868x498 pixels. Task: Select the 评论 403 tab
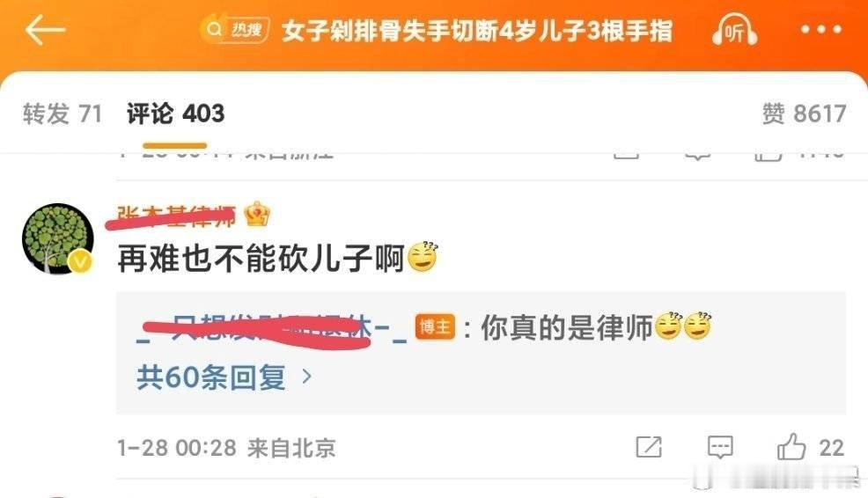point(175,114)
